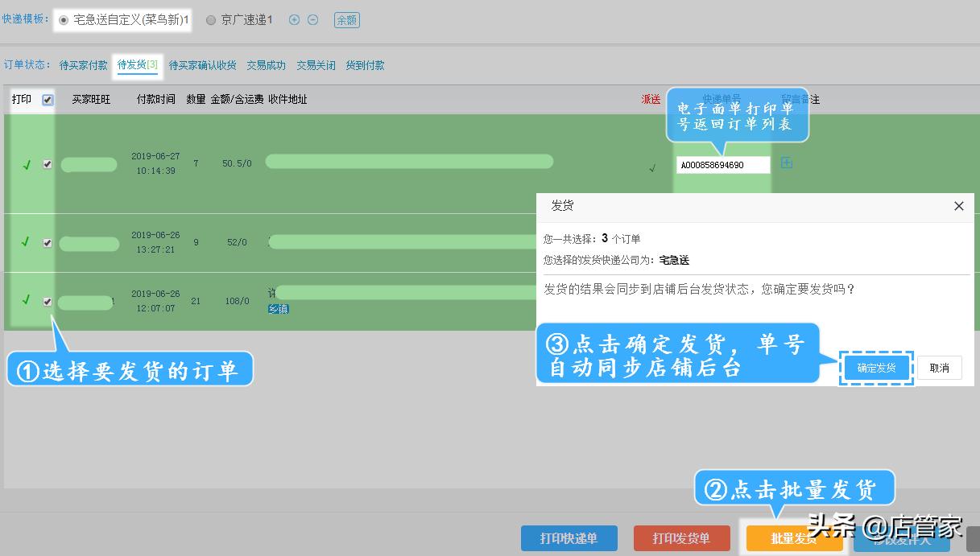This screenshot has height=556, width=980.
Task: Click the ⊖ icon to remove an express template
Action: (312, 19)
